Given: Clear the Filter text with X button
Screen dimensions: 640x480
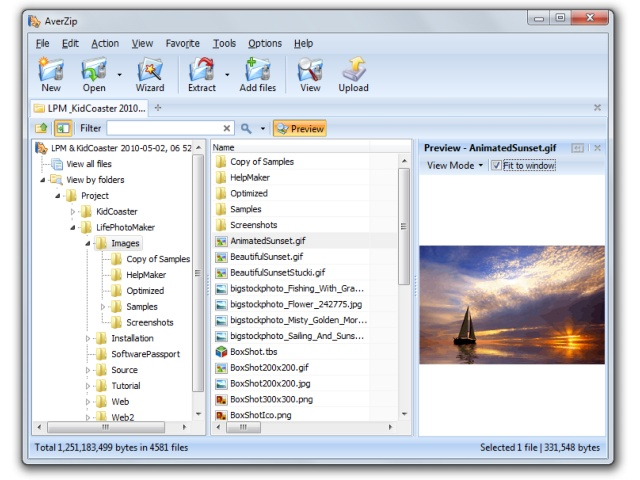Looking at the screenshot, I should pos(227,129).
